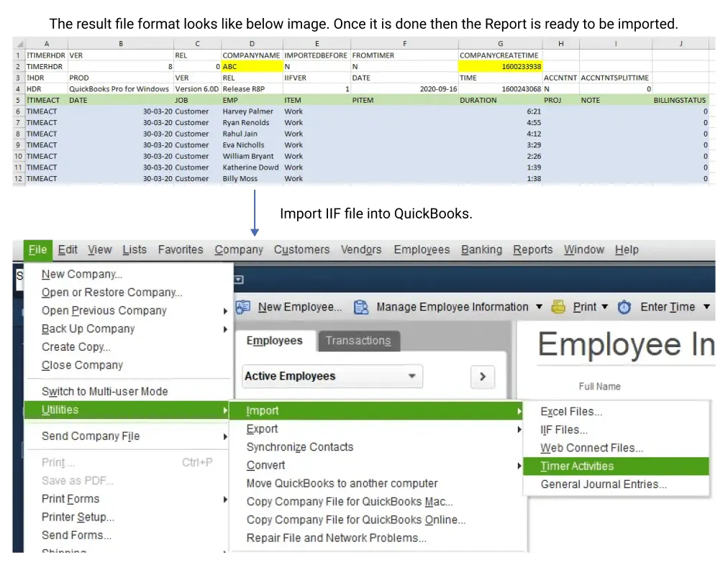Open the Help menu
The height and width of the screenshot is (570, 728).
pos(627,250)
